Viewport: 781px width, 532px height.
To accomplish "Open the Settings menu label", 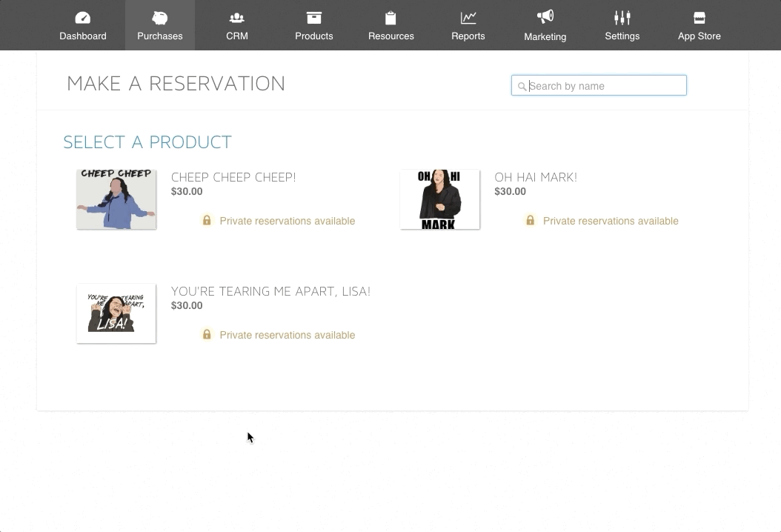I will click(x=622, y=36).
